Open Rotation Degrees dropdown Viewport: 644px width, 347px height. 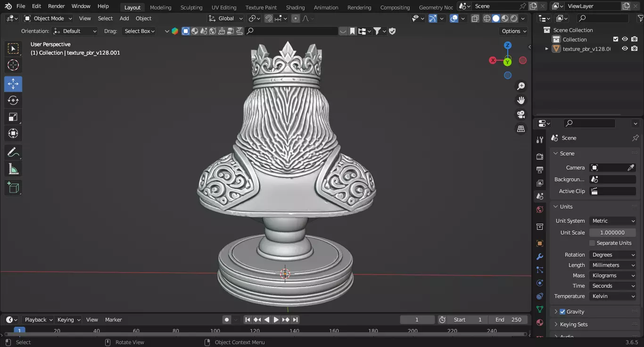tap(613, 255)
